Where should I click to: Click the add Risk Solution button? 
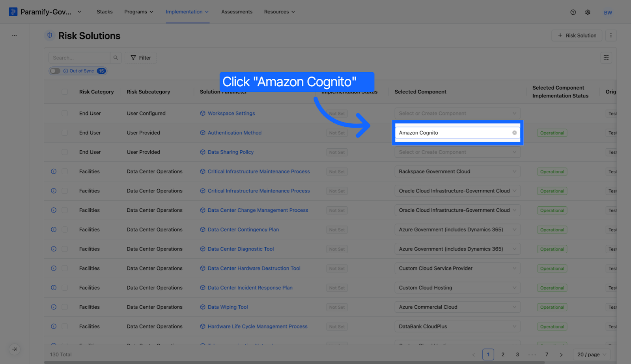(577, 35)
